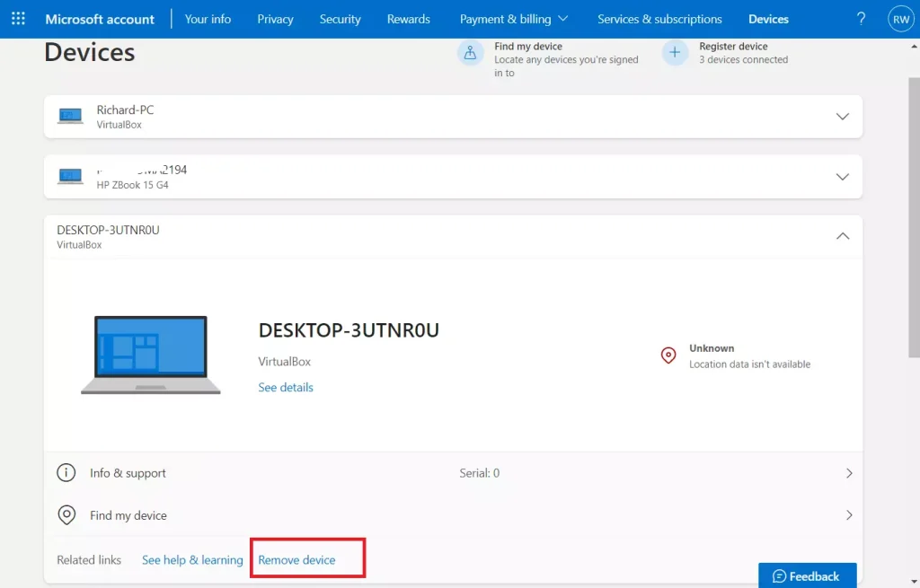
Task: Click the See details link
Action: point(286,387)
